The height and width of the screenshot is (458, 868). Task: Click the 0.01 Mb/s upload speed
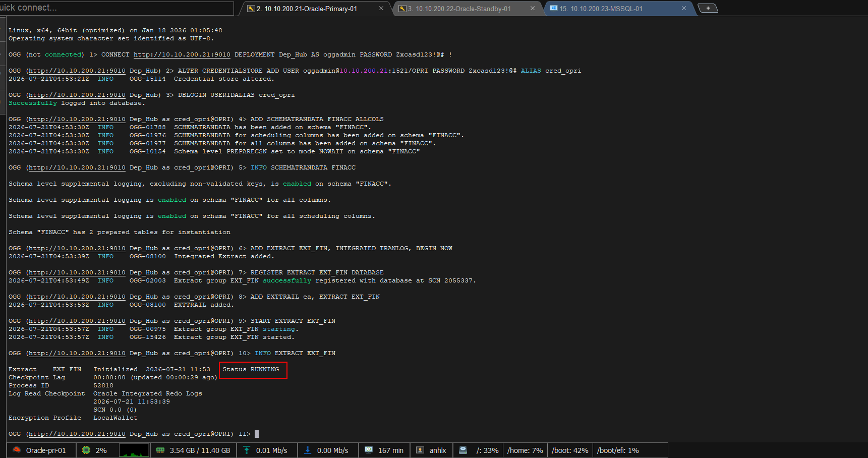(271, 450)
